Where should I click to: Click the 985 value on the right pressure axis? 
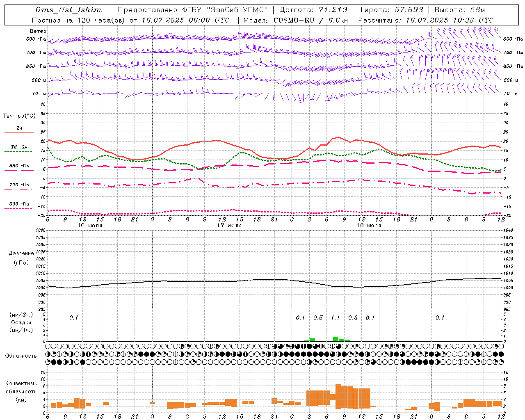pos(508,309)
